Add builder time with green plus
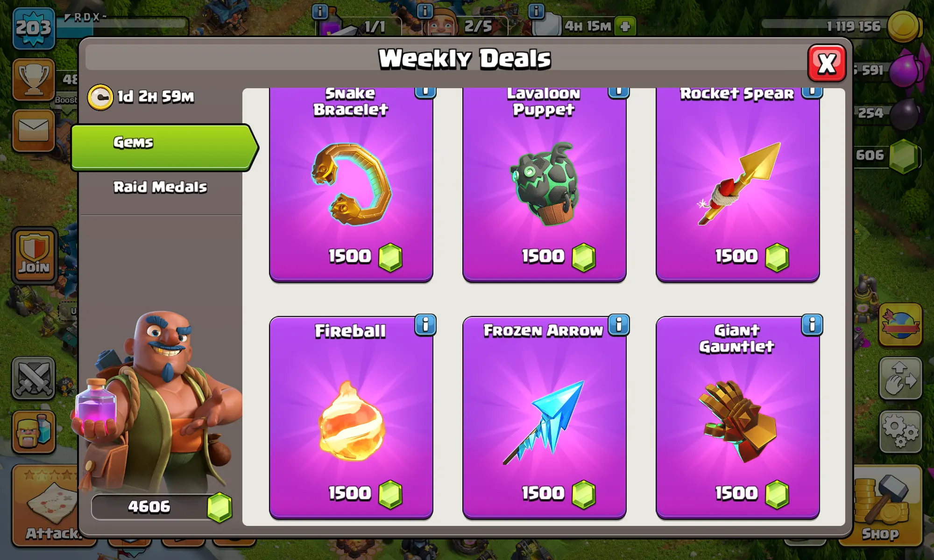Viewport: 934px width, 560px height. click(625, 26)
